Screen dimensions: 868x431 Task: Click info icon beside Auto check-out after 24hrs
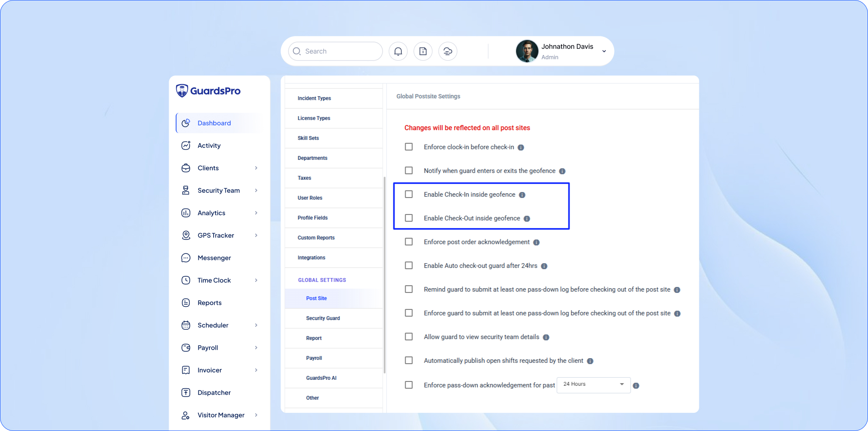pyautogui.click(x=544, y=266)
